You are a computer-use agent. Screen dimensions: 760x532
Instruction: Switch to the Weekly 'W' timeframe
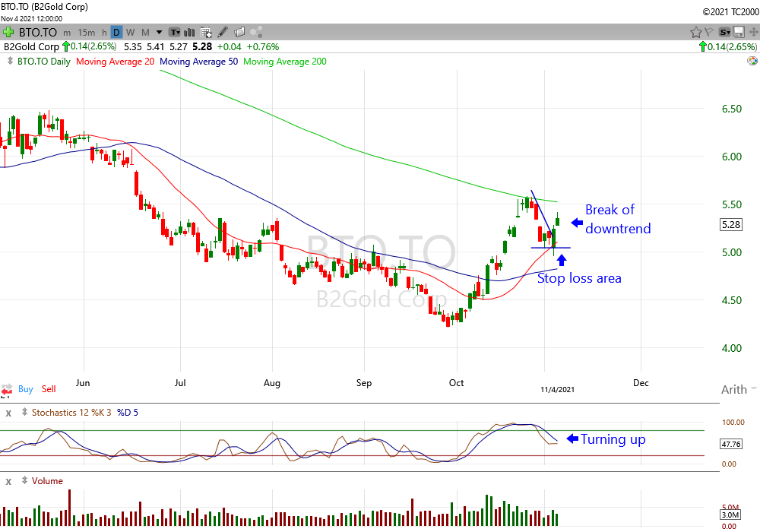tap(131, 33)
